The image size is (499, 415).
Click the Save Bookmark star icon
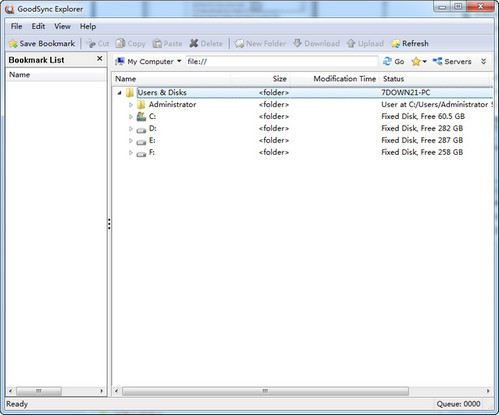click(13, 44)
